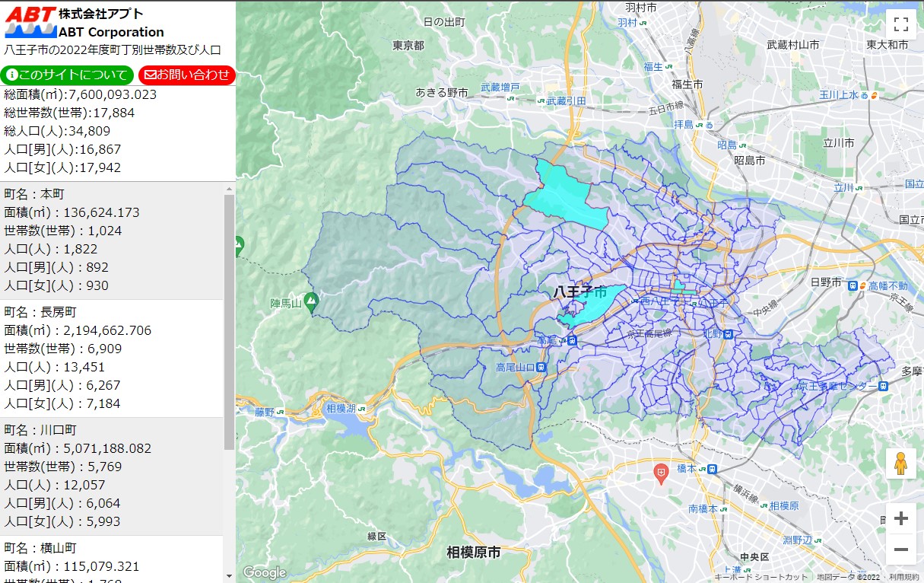This screenshot has height=583, width=924.
Task: Click the 高尾山口 station icon
Action: (541, 367)
